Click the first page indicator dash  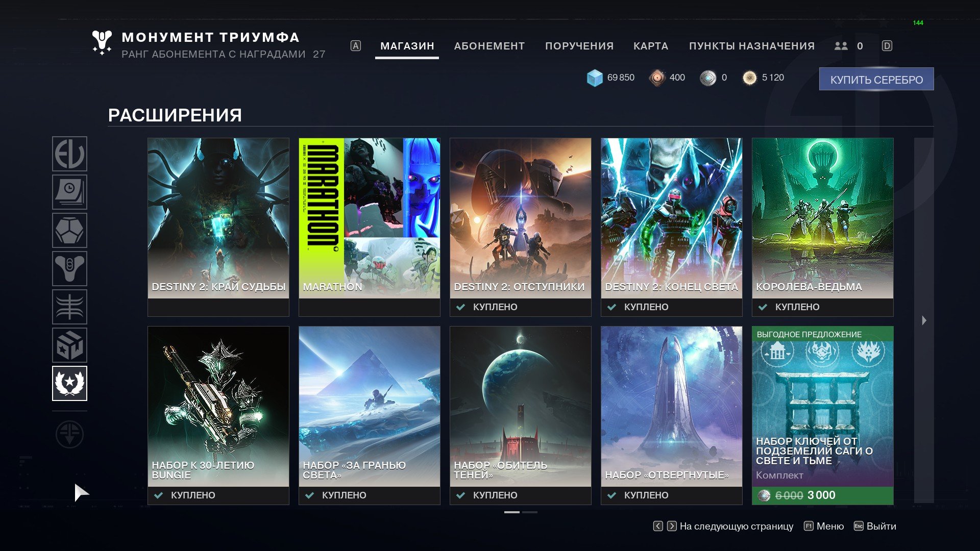tap(512, 512)
